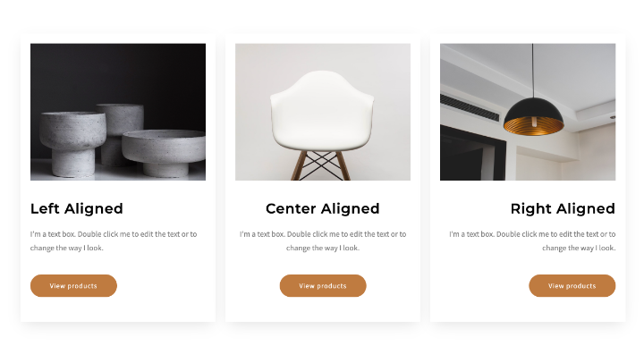Image resolution: width=644 pixels, height=363 pixels.
Task: Select the Left Aligned heading
Action: [x=77, y=208]
